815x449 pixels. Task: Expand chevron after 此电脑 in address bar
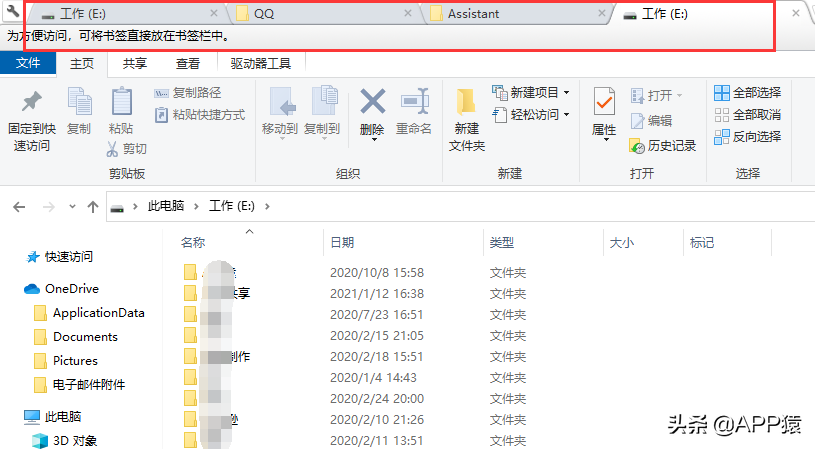tap(196, 206)
